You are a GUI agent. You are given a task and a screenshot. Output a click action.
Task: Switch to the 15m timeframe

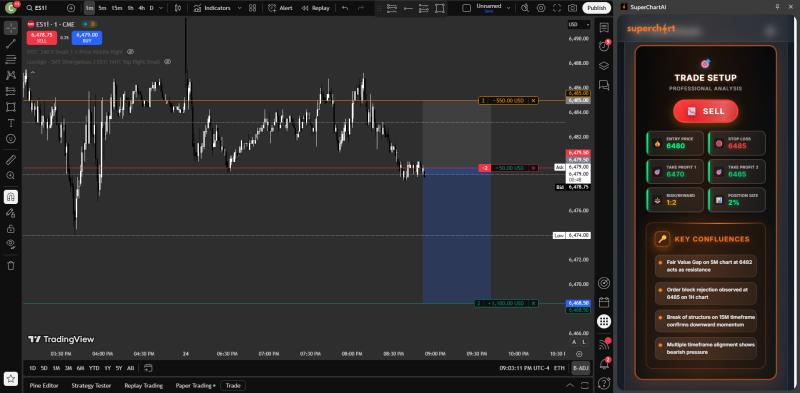click(x=117, y=8)
